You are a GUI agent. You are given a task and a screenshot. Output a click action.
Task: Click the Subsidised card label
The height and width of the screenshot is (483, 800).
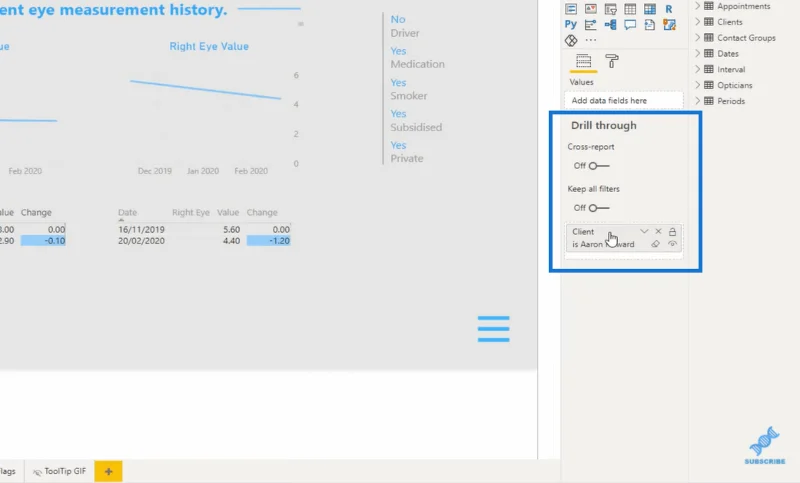pyautogui.click(x=416, y=128)
